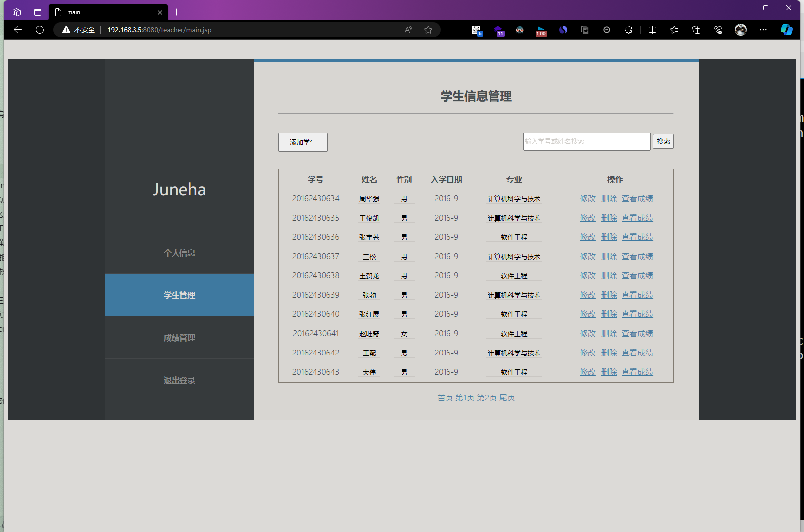This screenshot has height=532, width=804.
Task: Go to 第2页 in pagination
Action: (487, 398)
